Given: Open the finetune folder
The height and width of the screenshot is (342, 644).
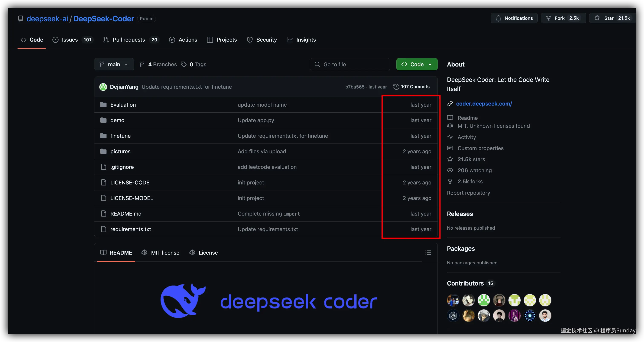Looking at the screenshot, I should pyautogui.click(x=120, y=136).
